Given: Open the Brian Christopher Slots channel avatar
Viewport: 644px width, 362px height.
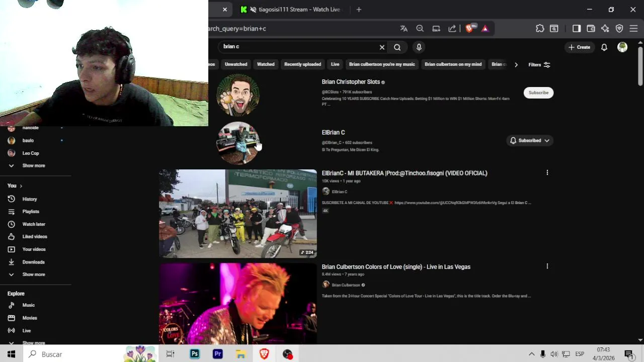Looking at the screenshot, I should click(x=238, y=95).
